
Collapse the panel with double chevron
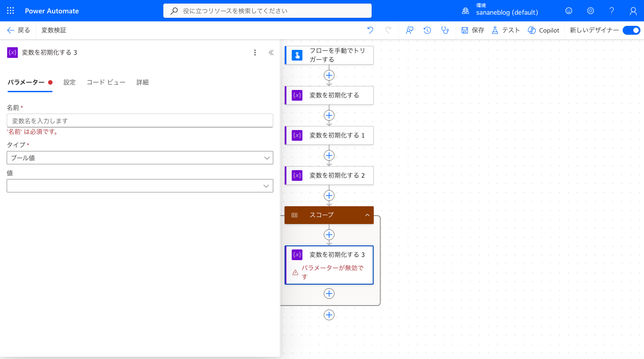click(x=271, y=53)
